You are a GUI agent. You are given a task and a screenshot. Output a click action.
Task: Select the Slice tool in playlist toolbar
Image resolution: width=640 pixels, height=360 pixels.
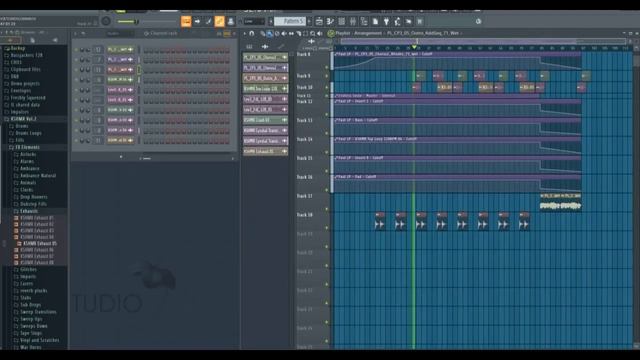pos(298,33)
